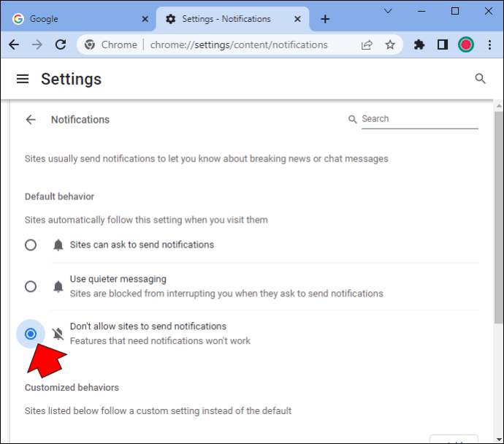Click 'Sites are blocked from interrupting you' description
The image size is (504, 444).
tap(226, 294)
